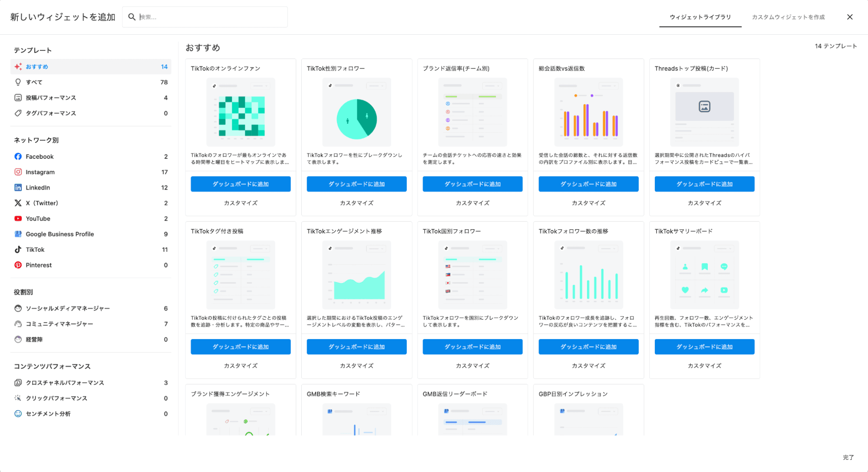Select the ウィジェットライブラリ tab
The height and width of the screenshot is (472, 868).
pos(700,17)
